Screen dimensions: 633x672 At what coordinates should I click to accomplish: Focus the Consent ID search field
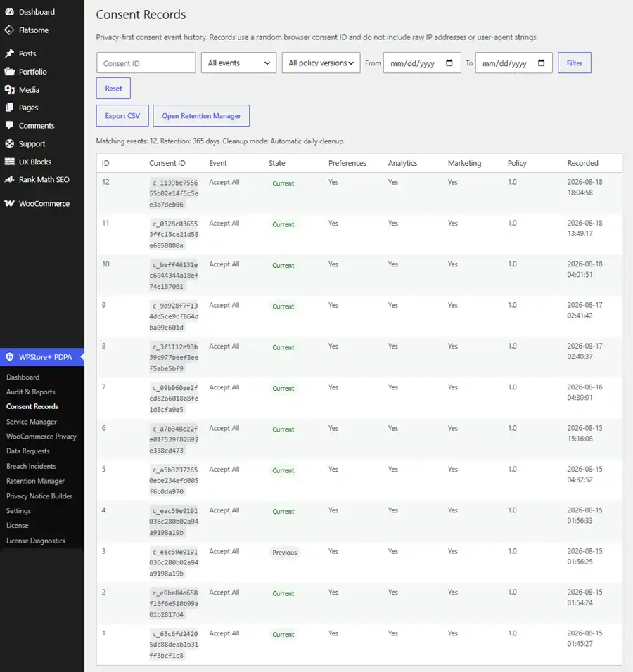tap(146, 63)
